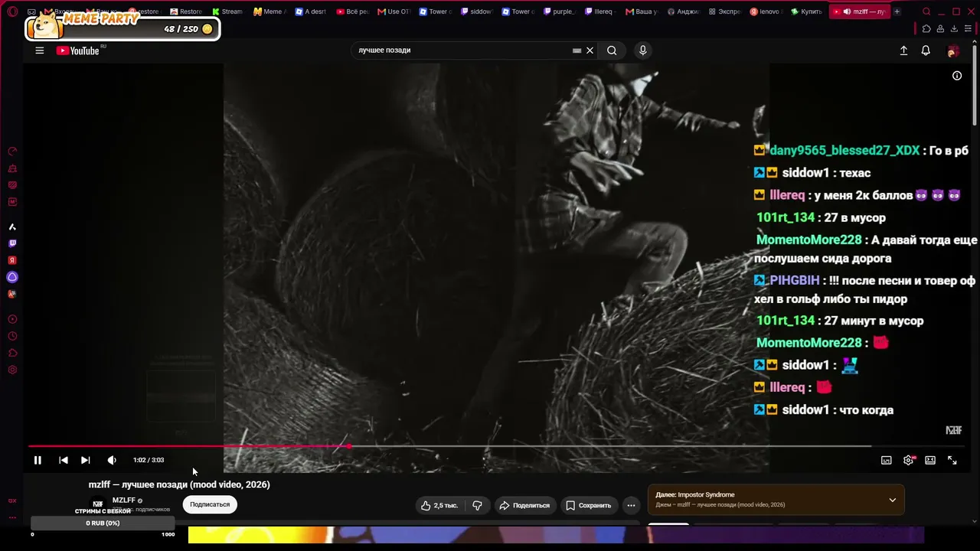Open browser extensions cube icon
The width and height of the screenshot is (980, 551).
click(x=926, y=29)
